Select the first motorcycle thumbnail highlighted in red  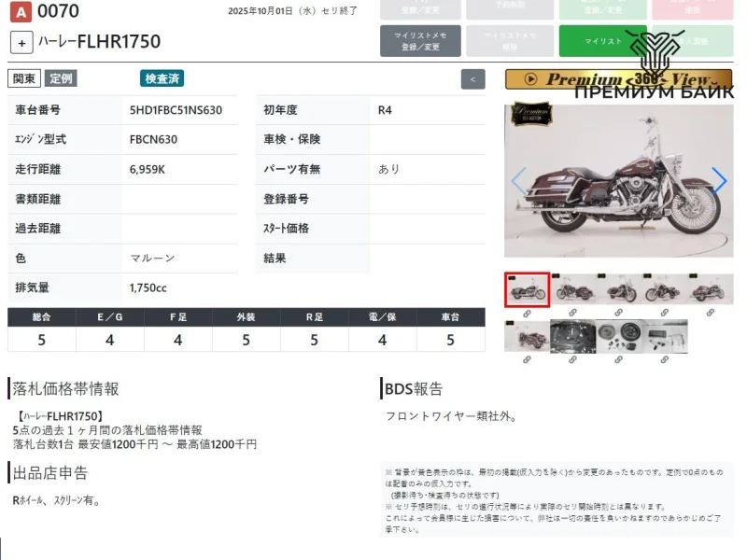tap(527, 289)
